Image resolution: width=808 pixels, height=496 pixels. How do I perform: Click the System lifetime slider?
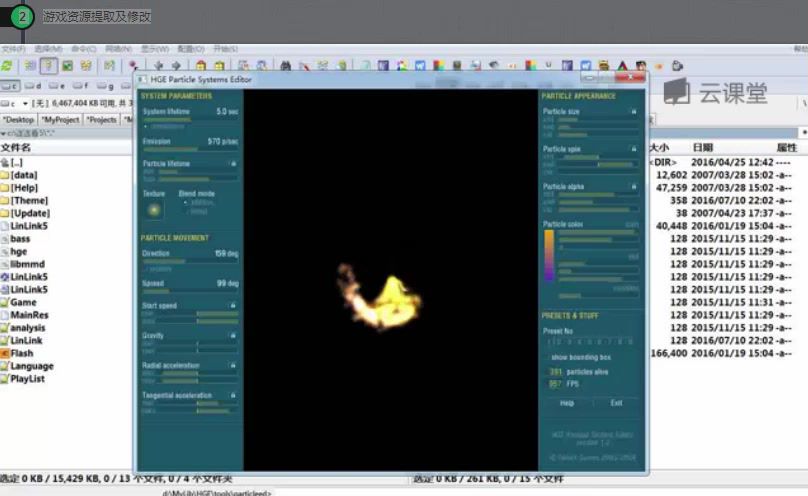191,119
